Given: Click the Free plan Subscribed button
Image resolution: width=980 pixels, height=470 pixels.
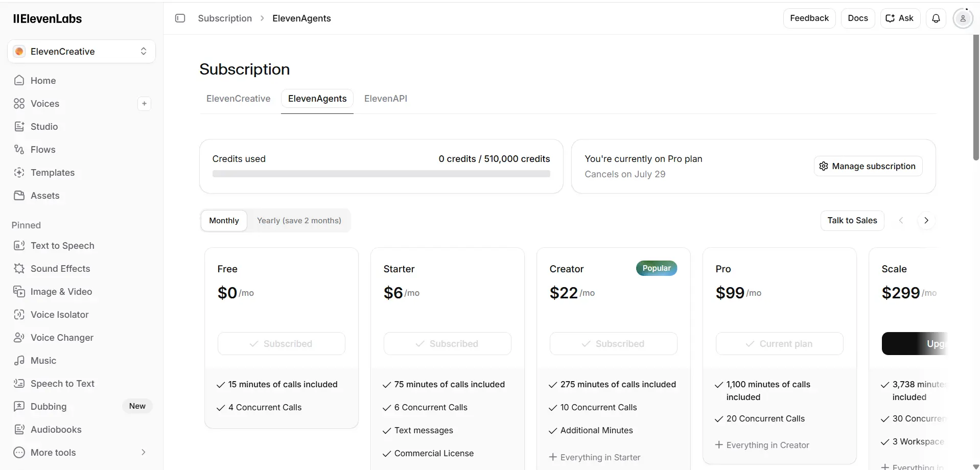Looking at the screenshot, I should click(282, 344).
